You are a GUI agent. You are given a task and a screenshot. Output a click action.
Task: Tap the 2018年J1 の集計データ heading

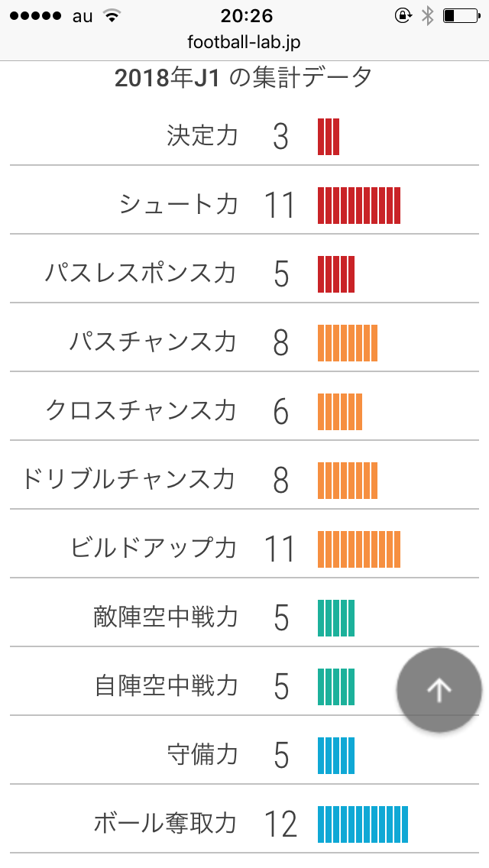[x=244, y=77]
